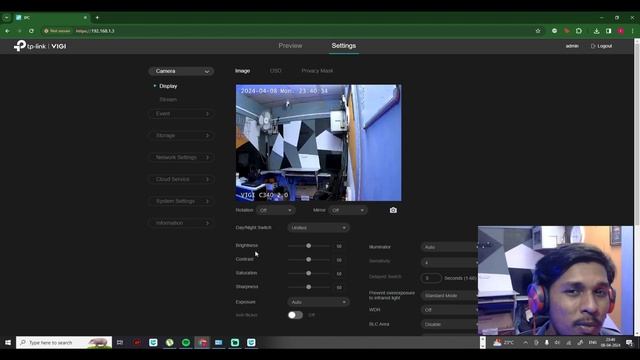Open the Day/Night Switch dropdown
640x360 pixels.
tap(318, 228)
